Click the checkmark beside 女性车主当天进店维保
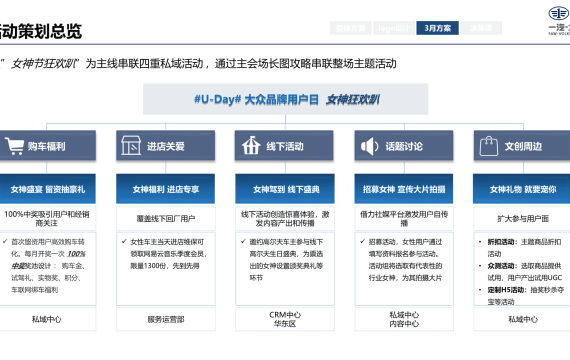 tap(124, 241)
